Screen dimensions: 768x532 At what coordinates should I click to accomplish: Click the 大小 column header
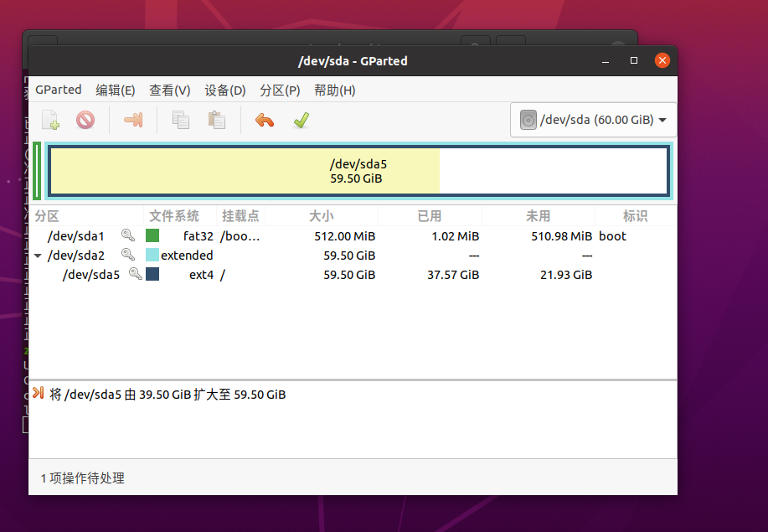point(321,216)
